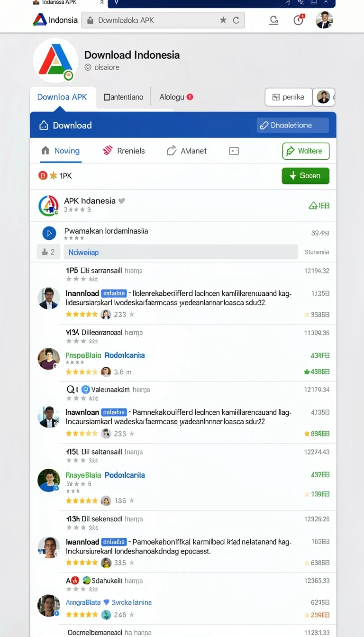Viewport: 364px width, 637px height.
Task: Click the badge next to Inannload
Action: 114,293
